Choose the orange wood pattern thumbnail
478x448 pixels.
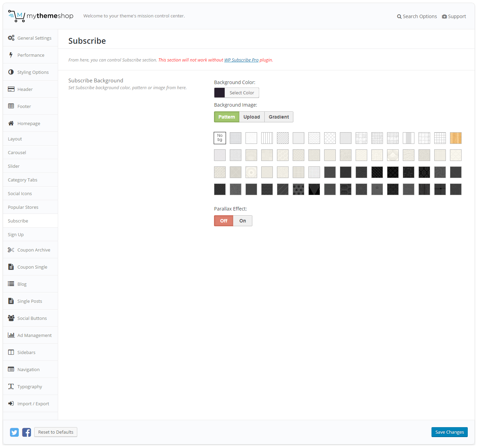[456, 138]
